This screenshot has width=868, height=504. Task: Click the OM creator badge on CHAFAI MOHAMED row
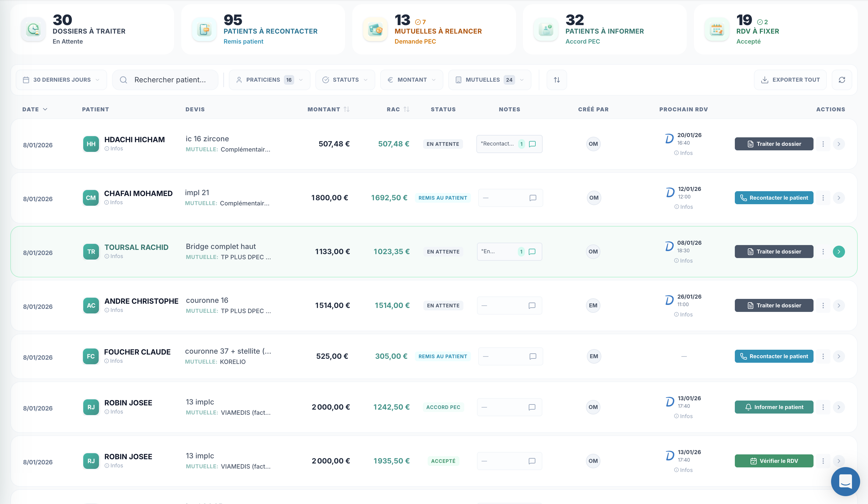[x=594, y=198]
